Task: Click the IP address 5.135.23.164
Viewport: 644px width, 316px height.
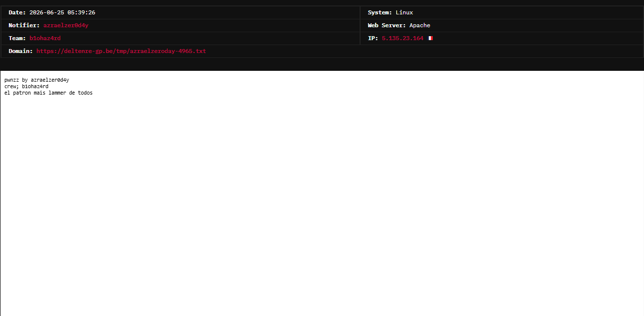Action: point(403,38)
